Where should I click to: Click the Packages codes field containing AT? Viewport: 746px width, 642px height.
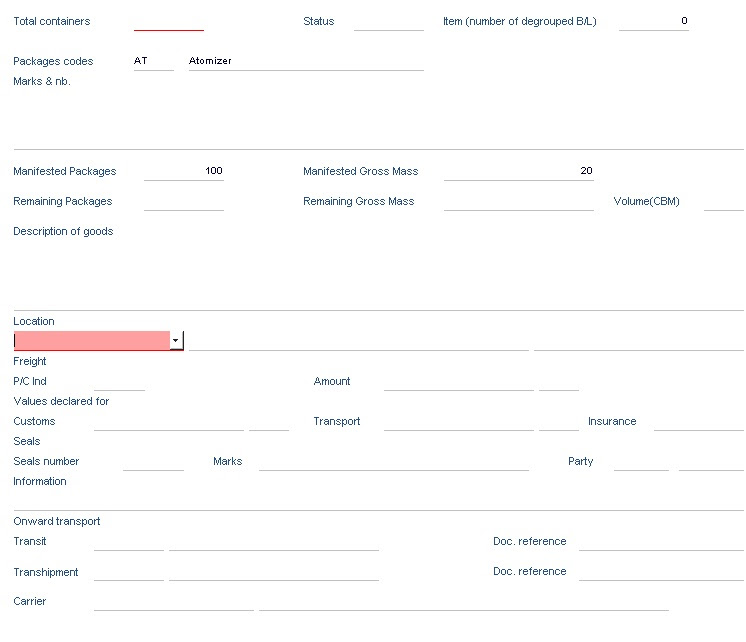153,61
